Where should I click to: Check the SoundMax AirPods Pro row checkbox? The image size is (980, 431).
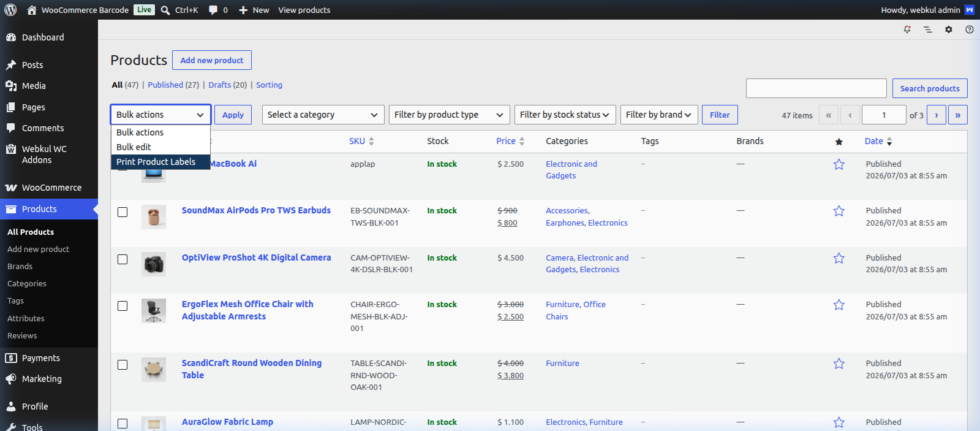pos(123,212)
